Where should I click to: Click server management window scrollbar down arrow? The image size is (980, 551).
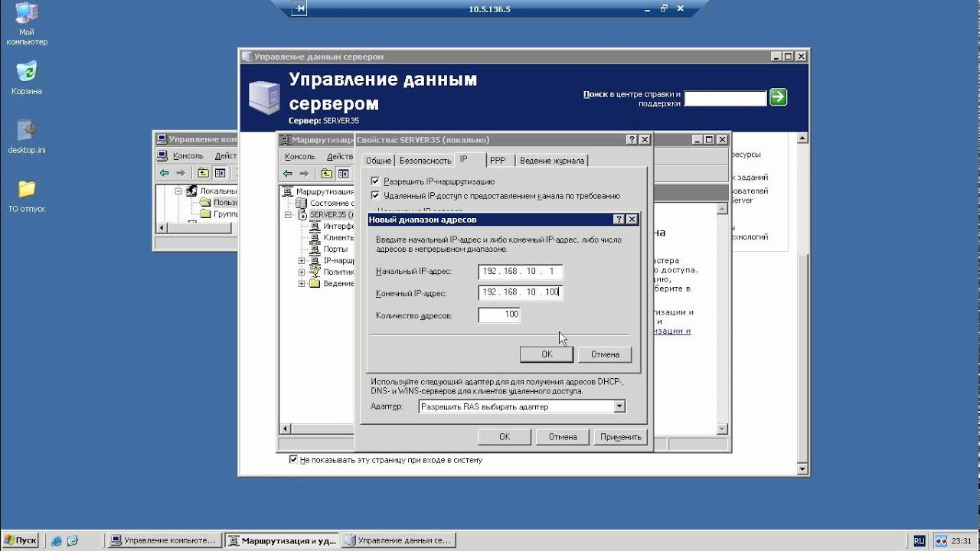click(802, 469)
